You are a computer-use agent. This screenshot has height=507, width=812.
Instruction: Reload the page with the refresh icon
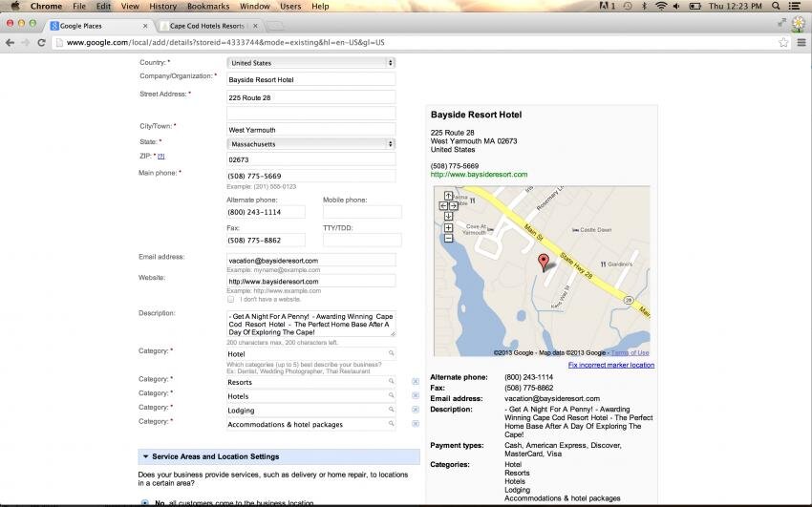41,42
